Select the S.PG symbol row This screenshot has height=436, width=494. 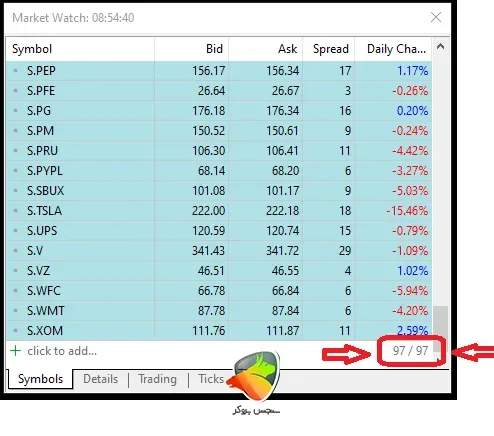coord(219,111)
